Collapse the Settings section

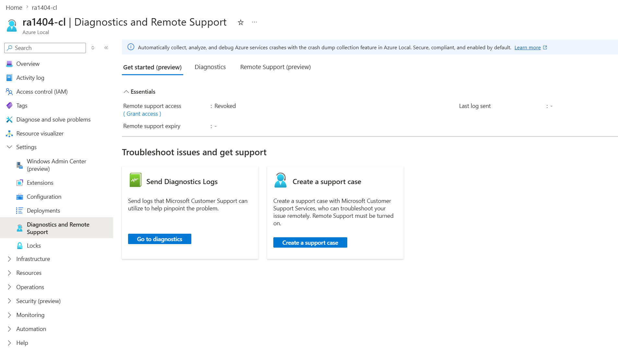tap(9, 147)
